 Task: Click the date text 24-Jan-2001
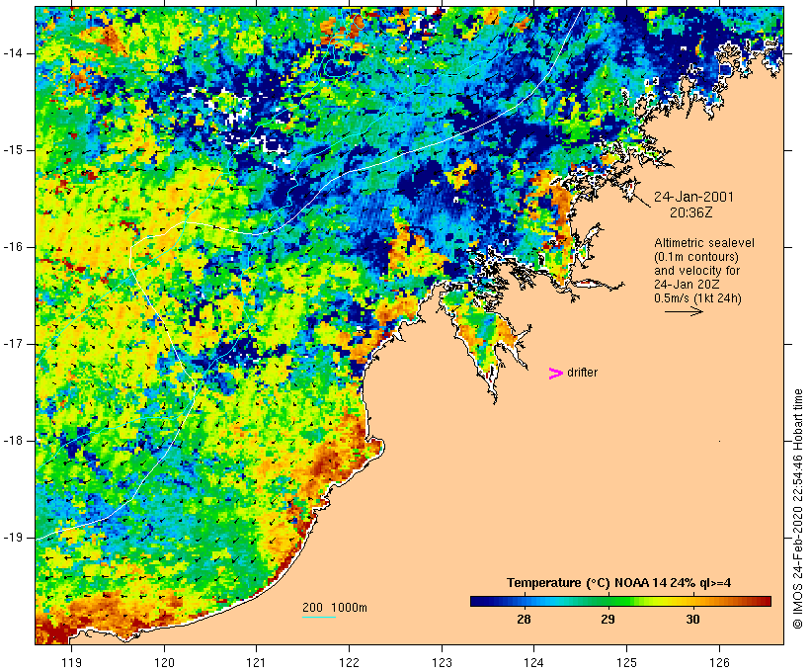point(693,197)
